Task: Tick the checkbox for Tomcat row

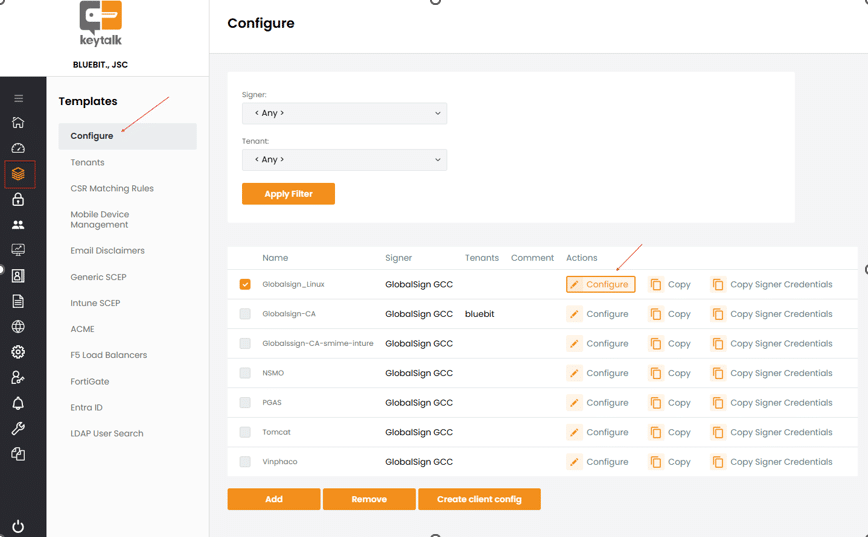Action: coord(245,432)
